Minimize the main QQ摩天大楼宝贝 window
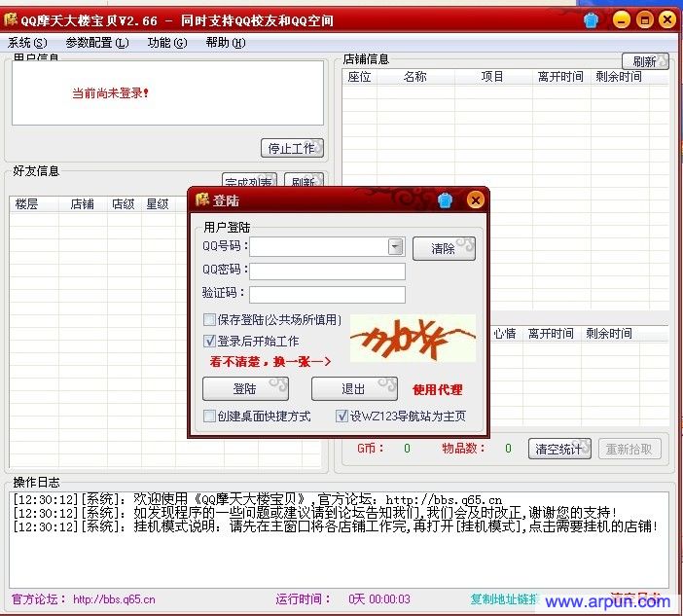Viewport: 683px width, 616px height. pos(621,19)
